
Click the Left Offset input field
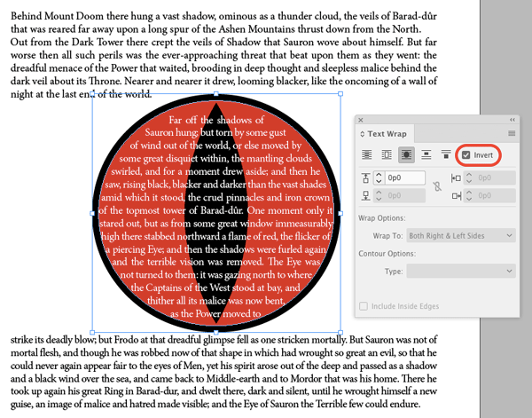(x=495, y=177)
